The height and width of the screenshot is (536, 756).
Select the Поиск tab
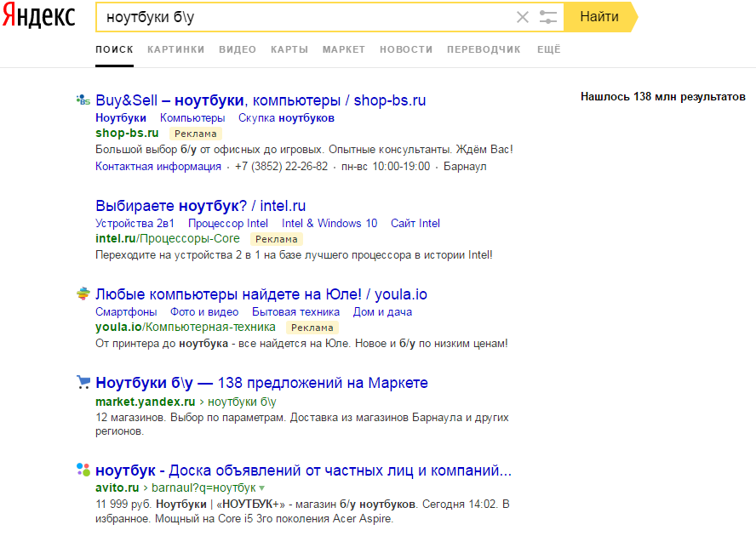point(114,49)
